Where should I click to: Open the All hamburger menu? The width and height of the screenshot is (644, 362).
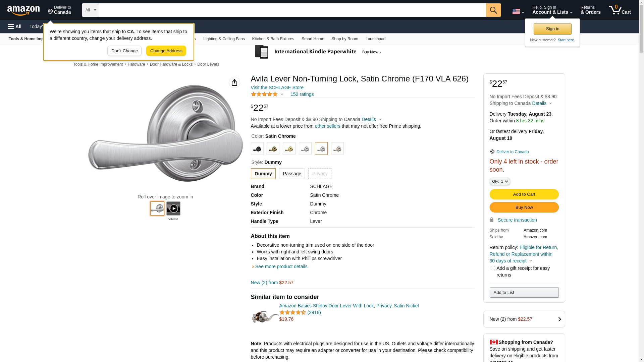coord(15,26)
